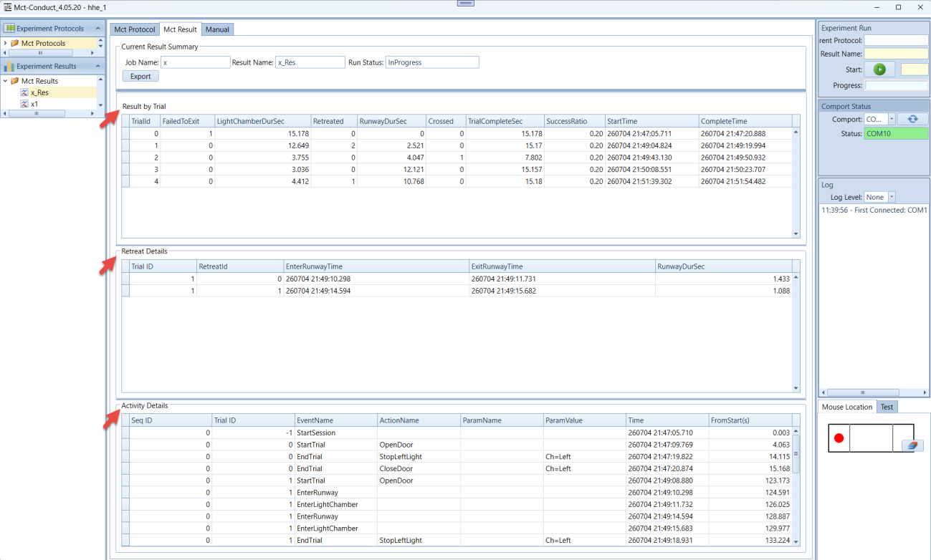
Task: Click the ExitRunwayTime column header
Action: (x=562, y=266)
